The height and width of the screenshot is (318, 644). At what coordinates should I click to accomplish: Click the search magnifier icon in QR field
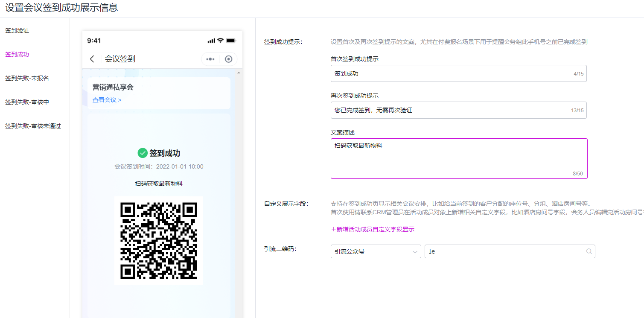coord(589,252)
